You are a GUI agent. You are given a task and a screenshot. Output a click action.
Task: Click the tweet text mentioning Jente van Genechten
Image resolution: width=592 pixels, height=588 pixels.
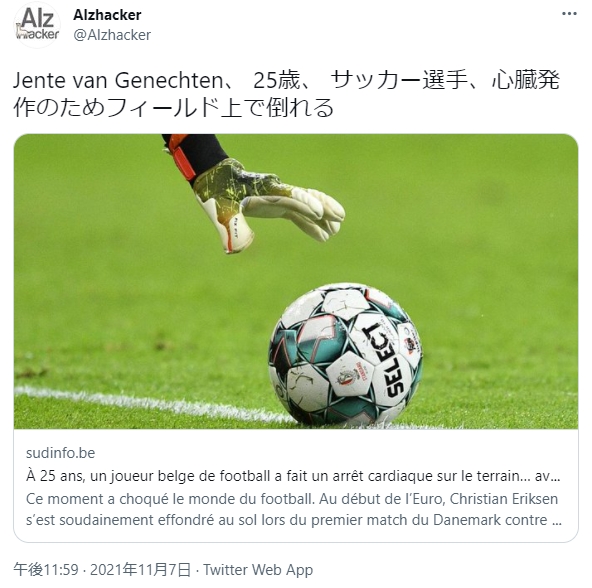(x=286, y=94)
